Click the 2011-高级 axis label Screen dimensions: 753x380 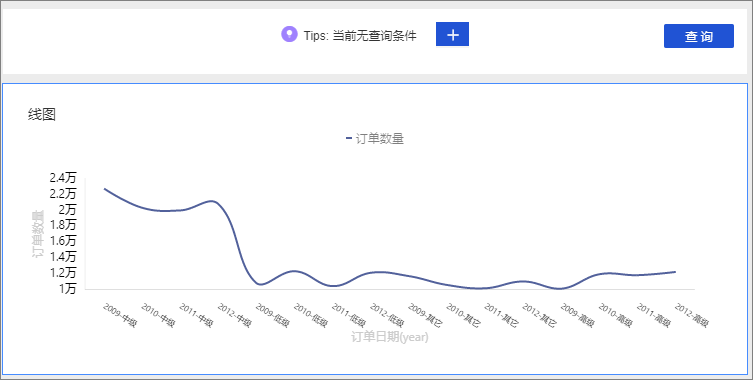pyautogui.click(x=654, y=315)
